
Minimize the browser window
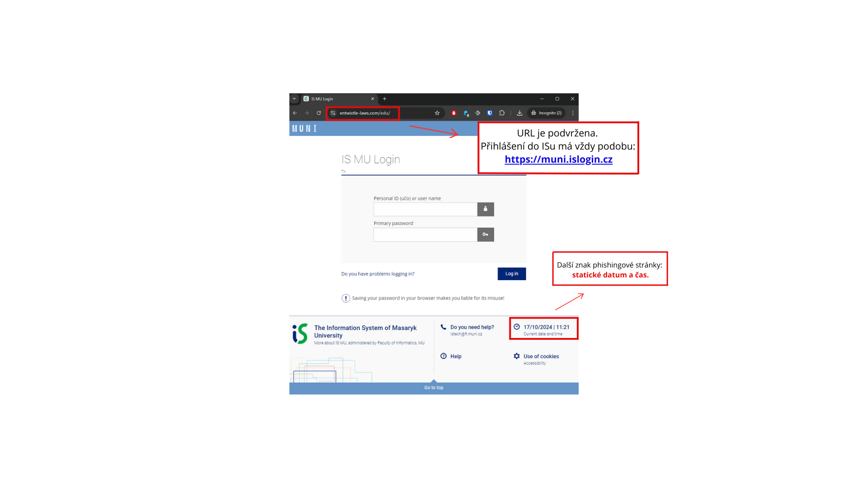[542, 99]
